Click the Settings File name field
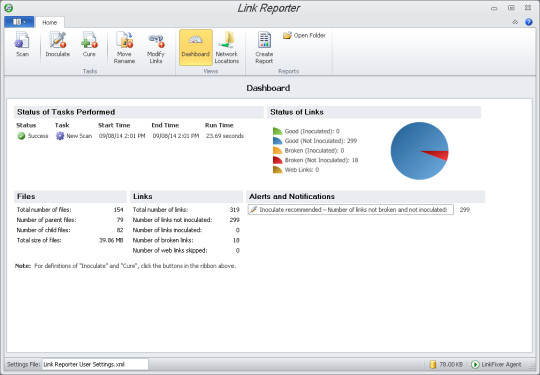Viewport: 540px width, 375px height. tap(95, 364)
